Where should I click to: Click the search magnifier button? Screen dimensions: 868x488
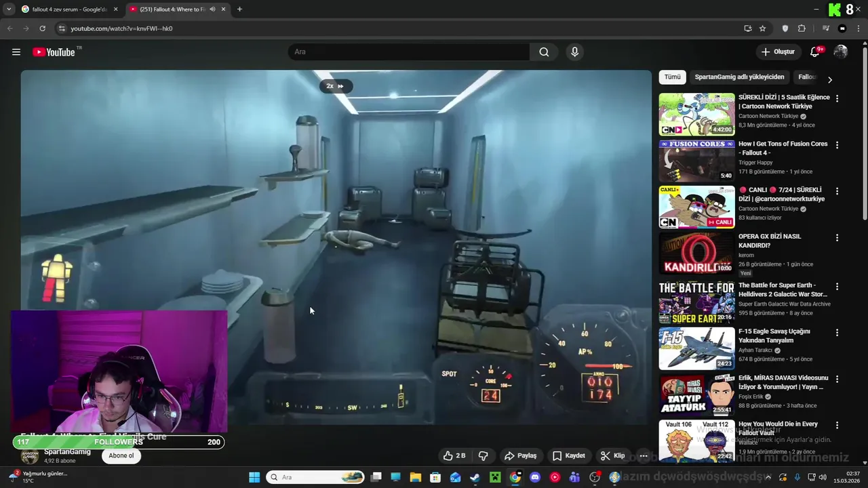pyautogui.click(x=544, y=52)
